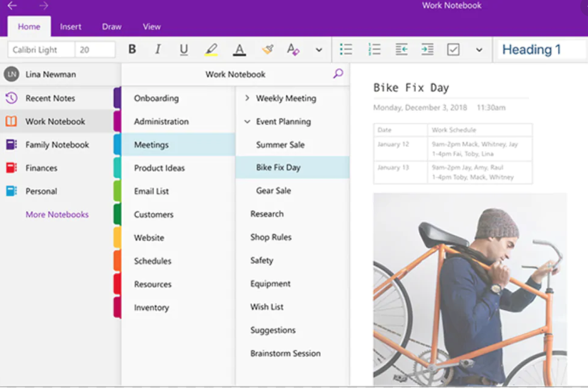Edit the Bike Fix Day page title
588x388 pixels.
click(x=411, y=88)
